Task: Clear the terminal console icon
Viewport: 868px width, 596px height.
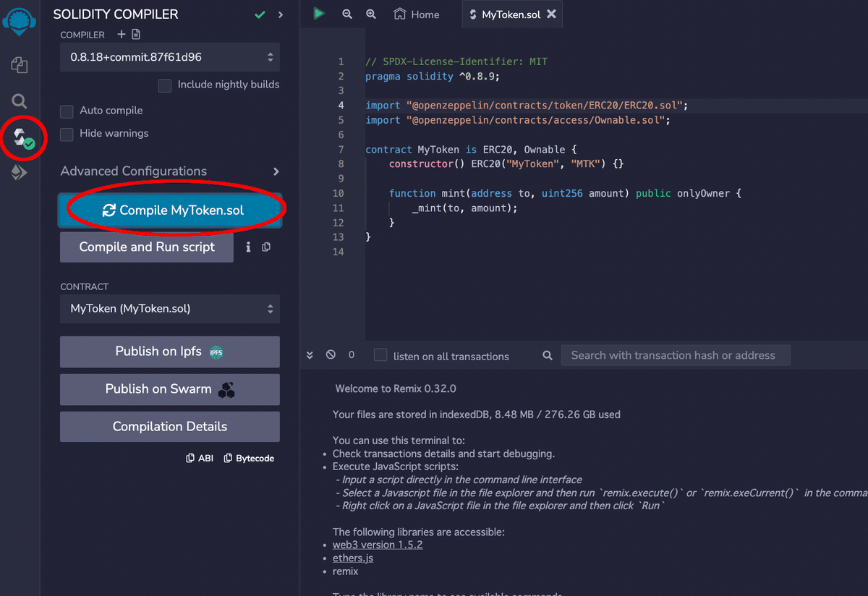Action: click(331, 355)
